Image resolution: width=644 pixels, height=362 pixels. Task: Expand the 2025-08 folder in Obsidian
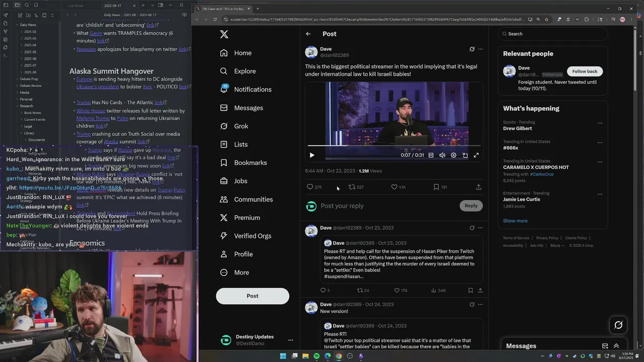[30, 72]
